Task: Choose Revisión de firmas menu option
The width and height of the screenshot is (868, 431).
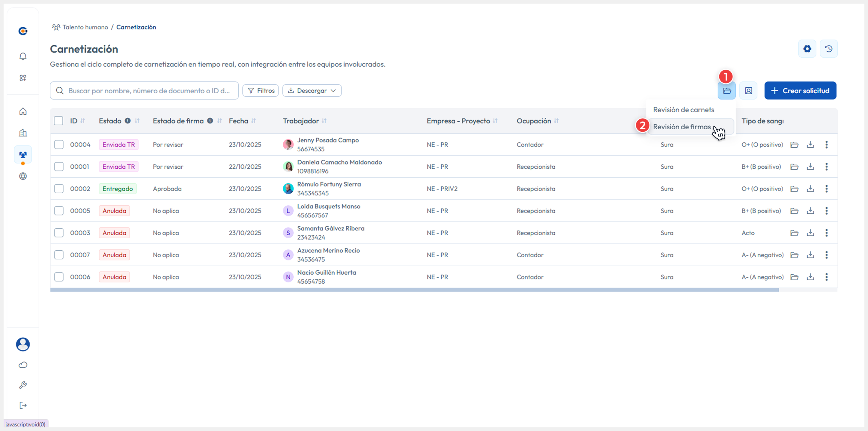Action: click(682, 127)
